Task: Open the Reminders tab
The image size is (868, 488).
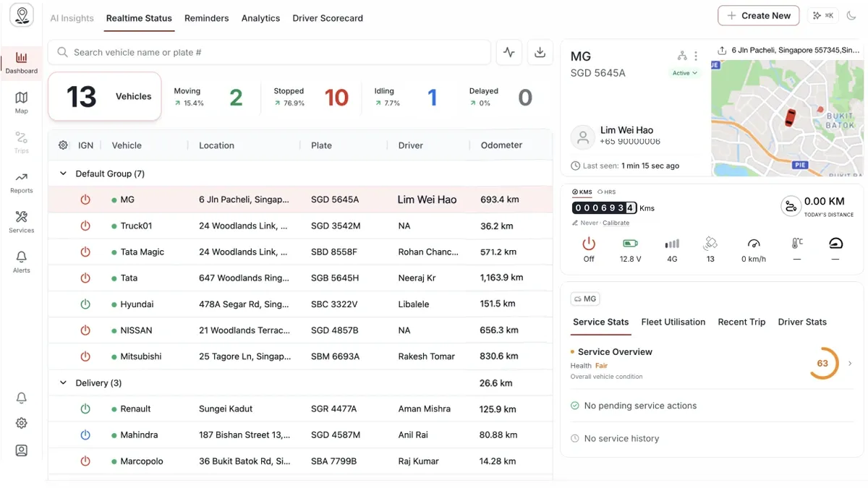Action: pyautogui.click(x=206, y=18)
